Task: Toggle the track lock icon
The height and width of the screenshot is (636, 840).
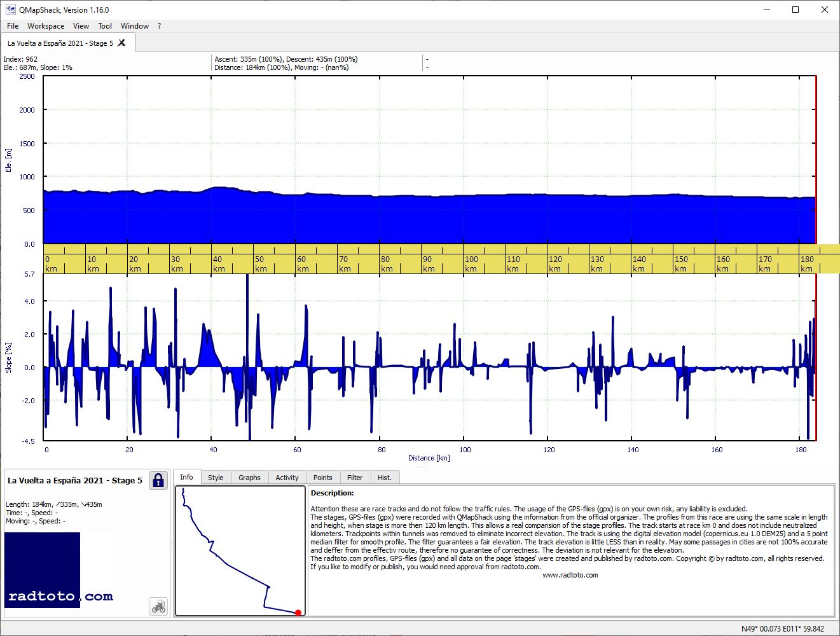Action: coord(158,480)
